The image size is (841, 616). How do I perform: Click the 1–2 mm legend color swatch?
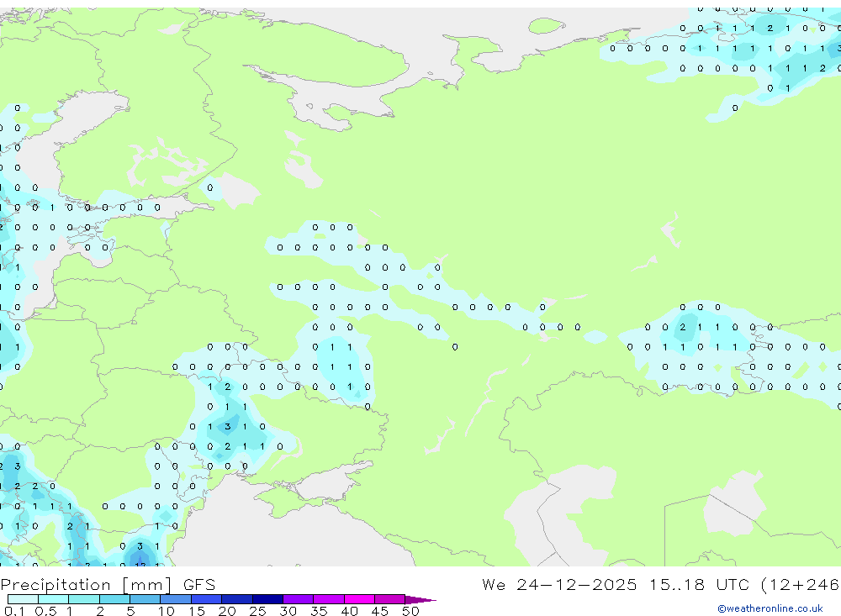pyautogui.click(x=84, y=599)
